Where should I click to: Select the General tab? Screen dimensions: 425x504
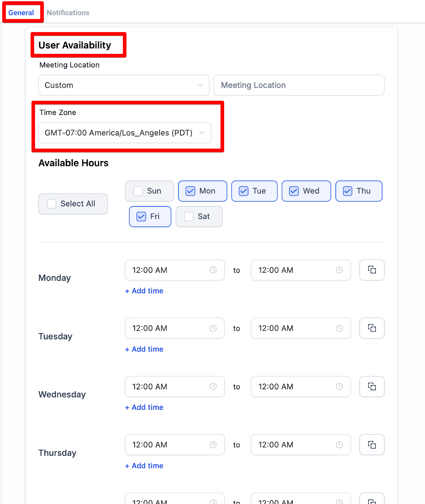(21, 13)
